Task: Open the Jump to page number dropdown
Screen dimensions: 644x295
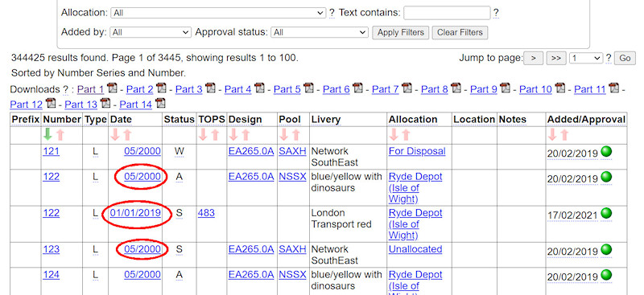Action: [x=586, y=58]
